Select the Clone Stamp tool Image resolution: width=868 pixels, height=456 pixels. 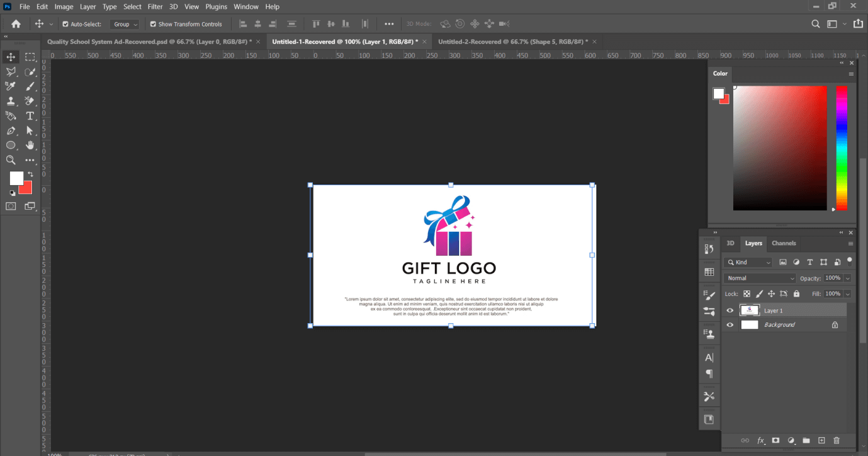point(11,101)
